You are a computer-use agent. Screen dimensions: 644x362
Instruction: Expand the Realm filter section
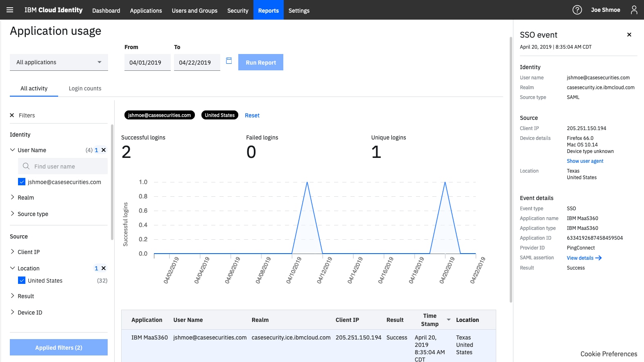tap(12, 198)
